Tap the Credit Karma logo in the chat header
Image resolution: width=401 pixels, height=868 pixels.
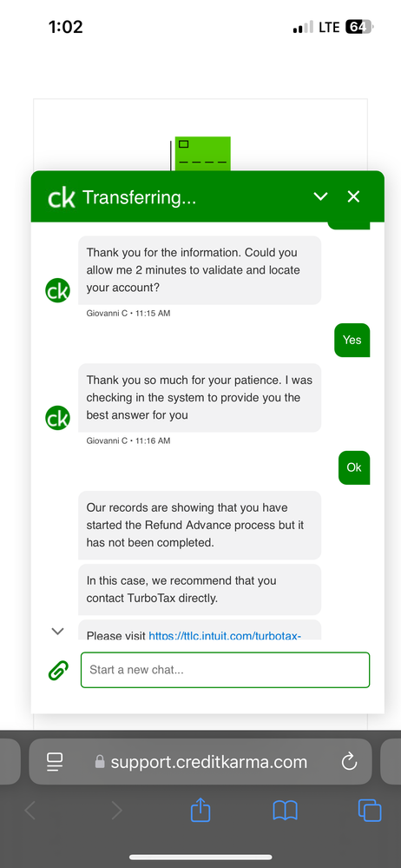click(61, 197)
